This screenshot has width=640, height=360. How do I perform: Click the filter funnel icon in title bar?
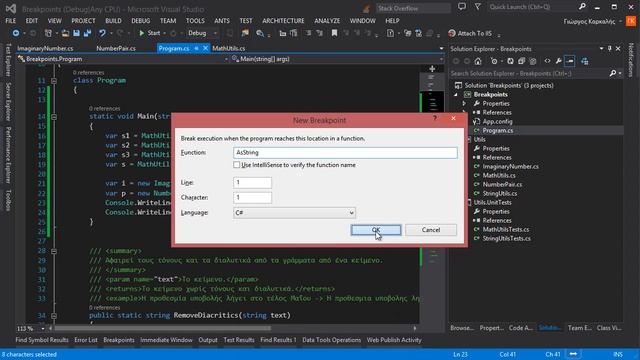[x=478, y=7]
